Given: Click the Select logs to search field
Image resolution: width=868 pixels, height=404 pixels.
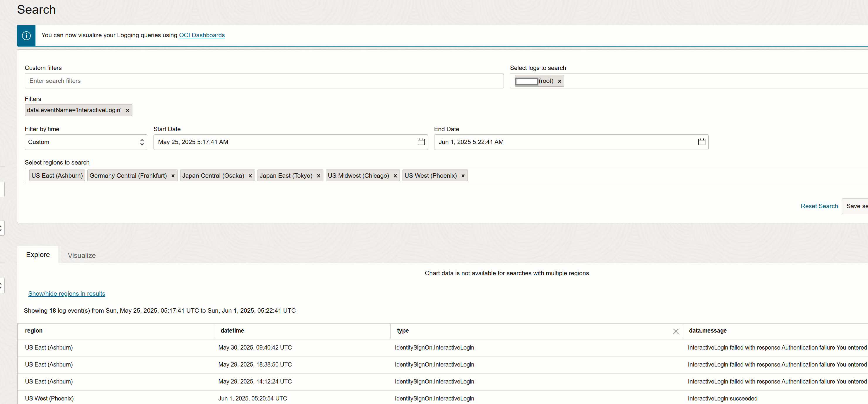Looking at the screenshot, I should pyautogui.click(x=689, y=81).
